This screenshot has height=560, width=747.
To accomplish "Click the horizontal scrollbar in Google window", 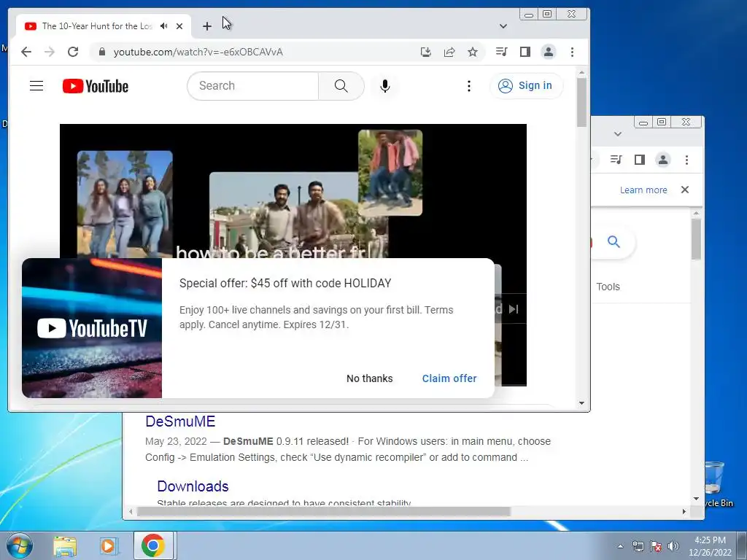I will pyautogui.click(x=324, y=511).
